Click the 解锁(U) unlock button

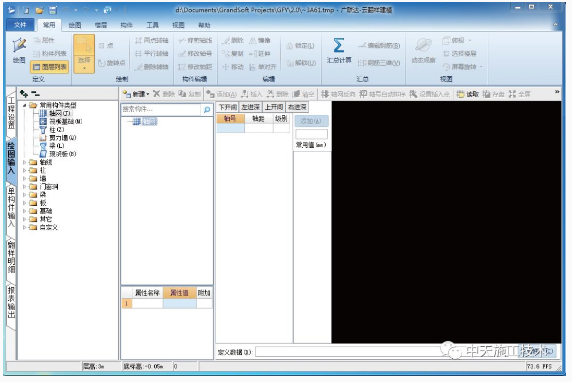[x=301, y=63]
